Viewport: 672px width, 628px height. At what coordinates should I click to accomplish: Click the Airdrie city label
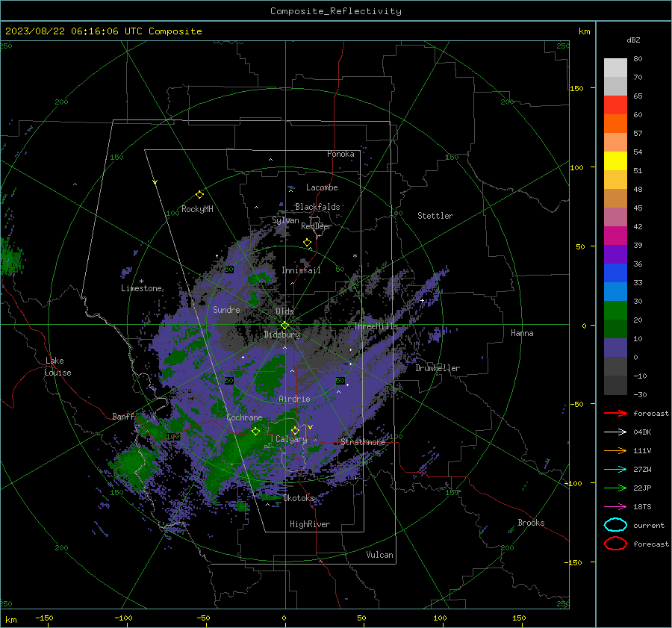[294, 399]
